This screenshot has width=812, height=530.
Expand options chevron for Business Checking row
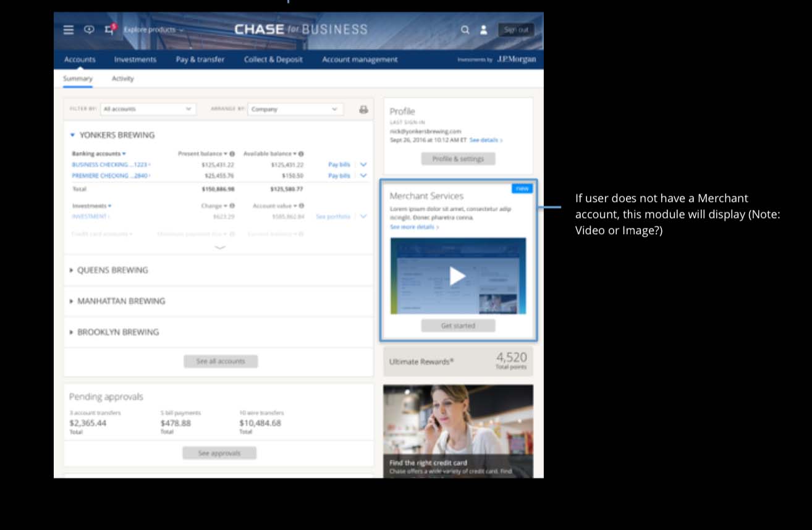(363, 165)
